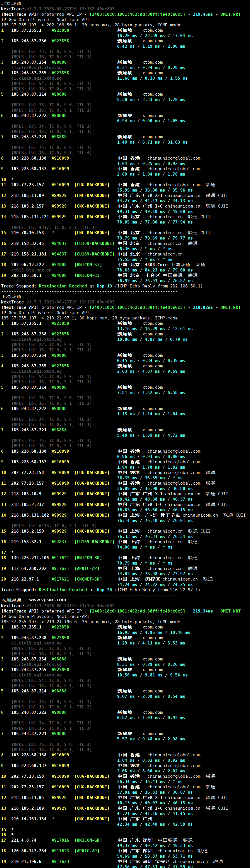The width and height of the screenshot is (250, 868).
Task: Click IP address 219.158.32.1
Action: [x=26, y=542]
